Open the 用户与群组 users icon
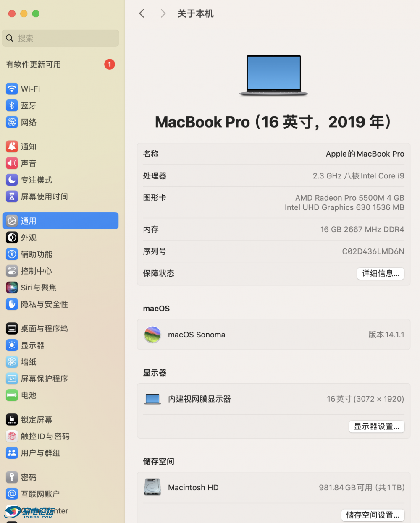This screenshot has width=420, height=523. tap(12, 453)
